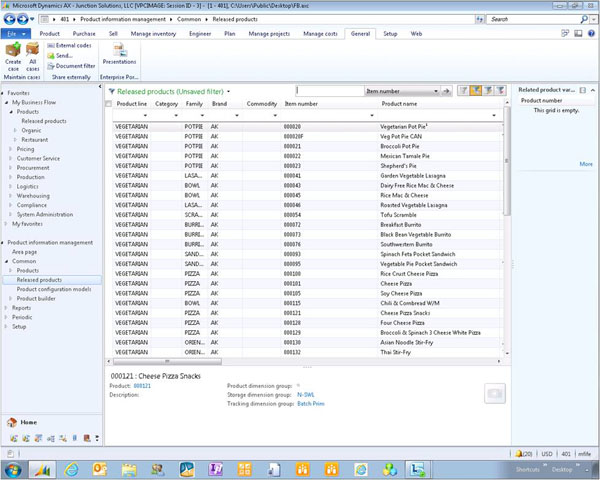600x480 pixels.
Task: Expand the Released products filter dropdown arrow
Action: [x=227, y=91]
